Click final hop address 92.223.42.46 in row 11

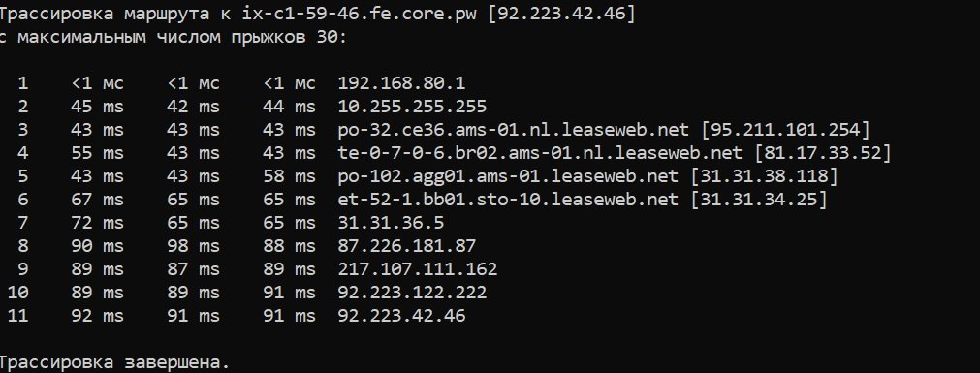pyautogui.click(x=401, y=316)
